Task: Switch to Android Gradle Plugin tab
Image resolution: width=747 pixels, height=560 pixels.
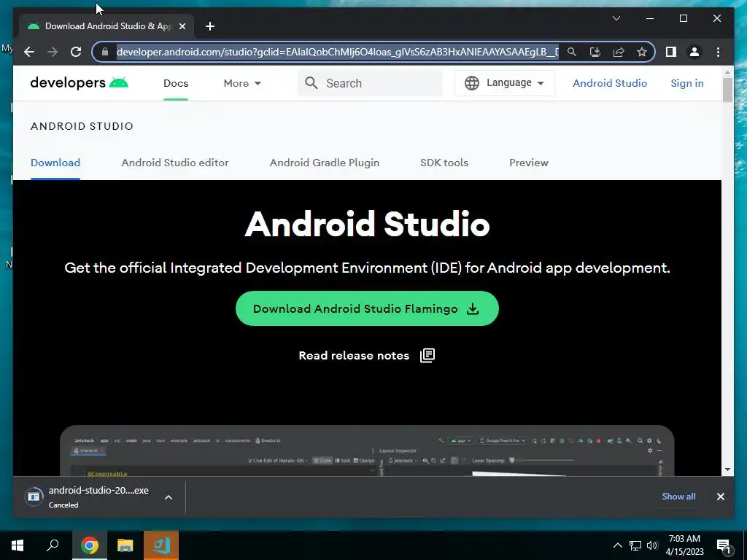Action: (x=325, y=163)
